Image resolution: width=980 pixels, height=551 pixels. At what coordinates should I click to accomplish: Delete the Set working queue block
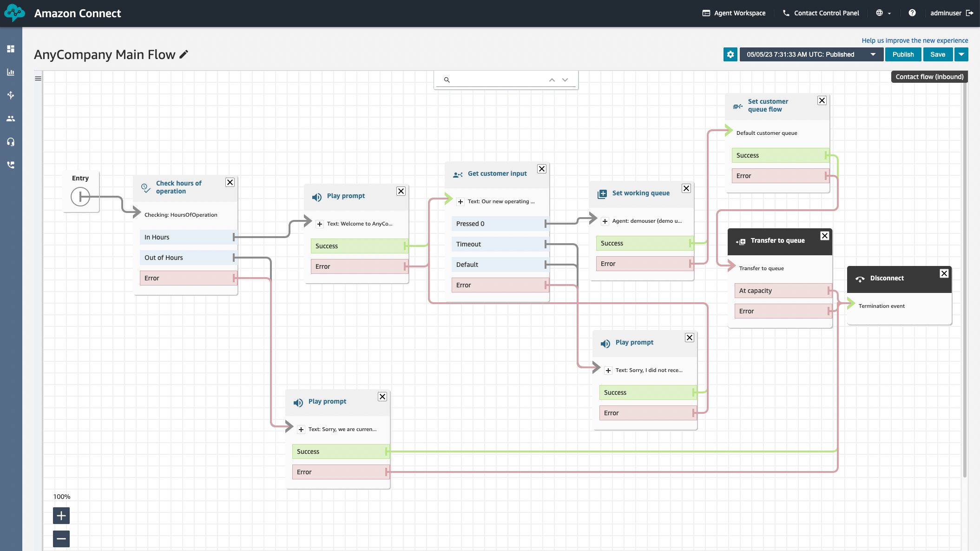(x=686, y=188)
